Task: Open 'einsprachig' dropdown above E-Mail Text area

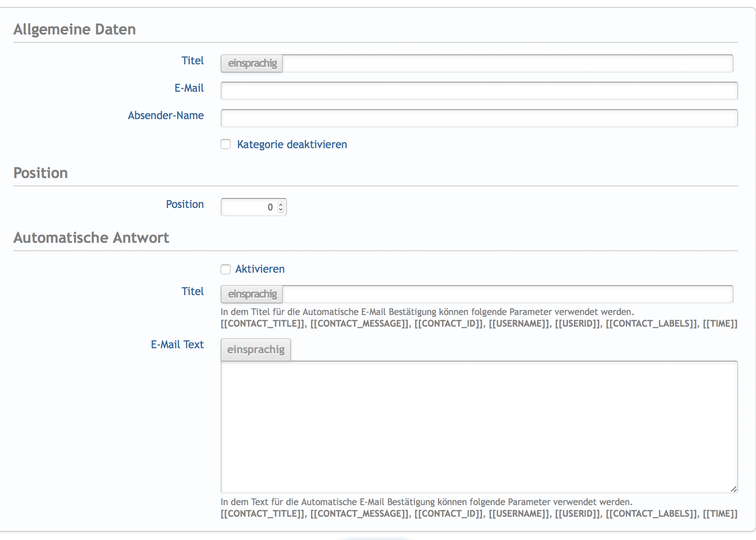Action: point(256,349)
